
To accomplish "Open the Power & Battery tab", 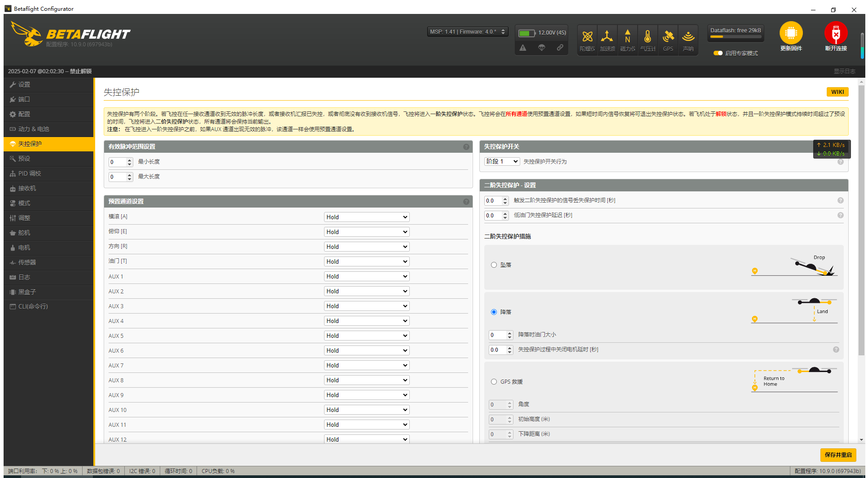I will pyautogui.click(x=48, y=129).
